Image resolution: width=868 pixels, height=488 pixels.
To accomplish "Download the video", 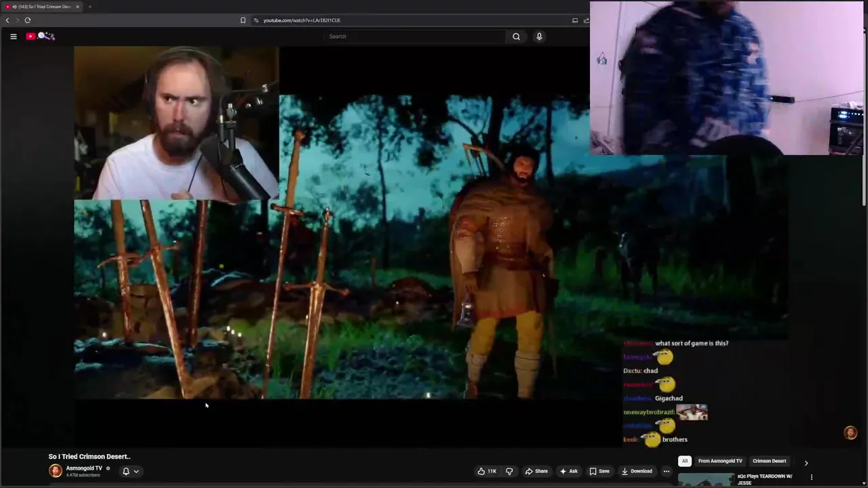I will (637, 471).
